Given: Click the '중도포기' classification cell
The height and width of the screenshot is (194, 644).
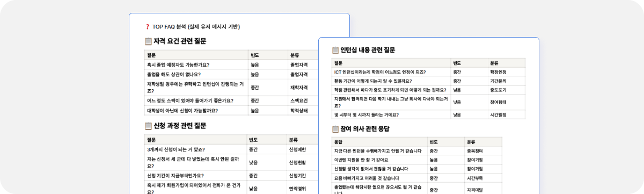Looking at the screenshot, I should [499, 90].
